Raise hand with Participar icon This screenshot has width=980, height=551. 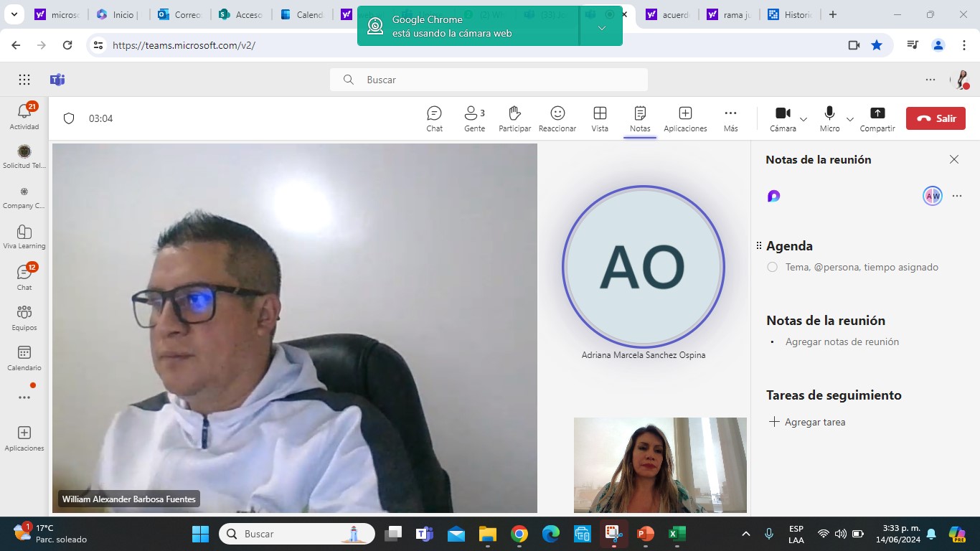coord(514,119)
